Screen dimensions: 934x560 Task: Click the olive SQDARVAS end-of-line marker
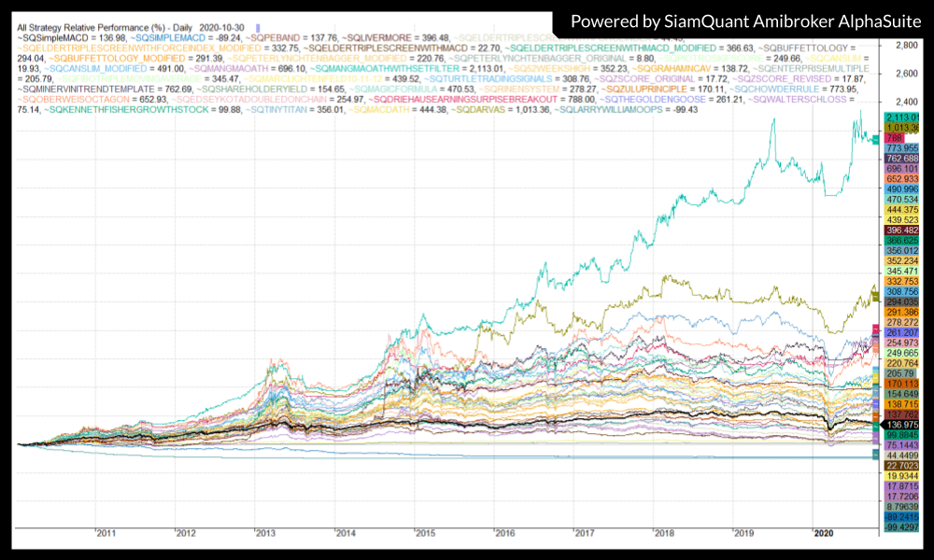[875, 296]
